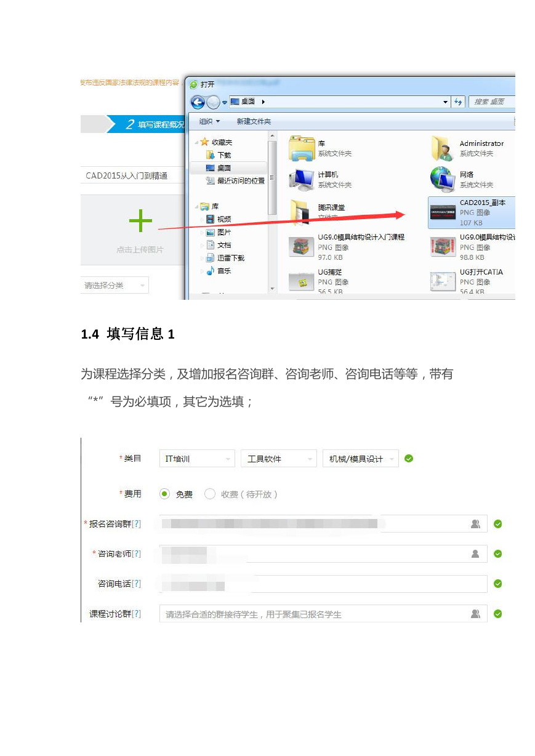Open the IT培训 category dropdown
The image size is (535, 756).
(197, 459)
